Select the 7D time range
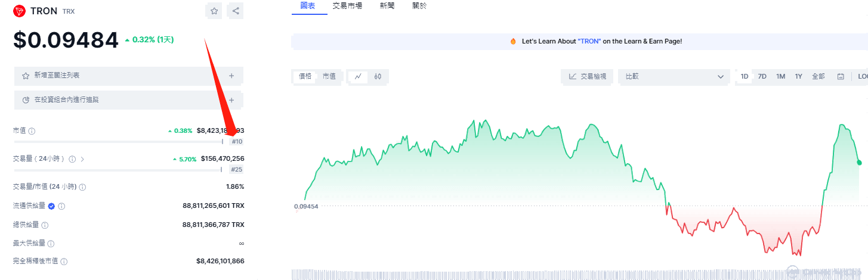The width and height of the screenshot is (868, 280). 762,76
